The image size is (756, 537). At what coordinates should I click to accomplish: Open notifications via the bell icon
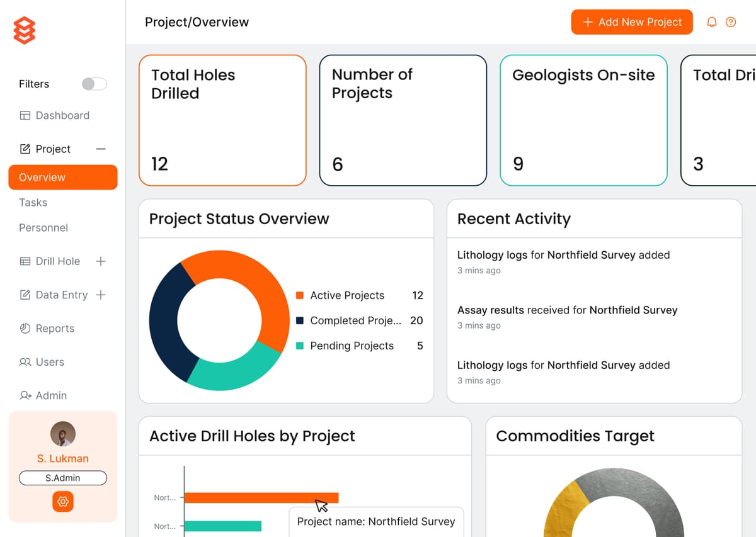point(712,22)
